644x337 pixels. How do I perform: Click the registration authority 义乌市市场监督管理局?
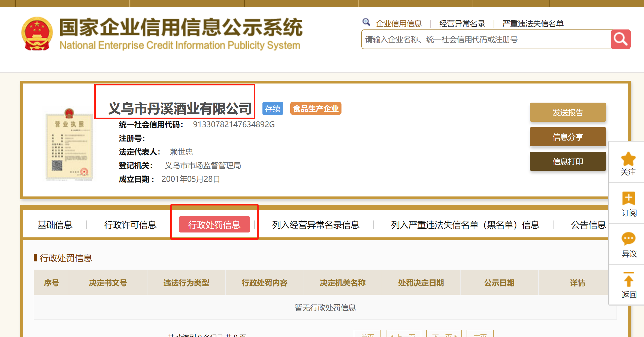203,165
